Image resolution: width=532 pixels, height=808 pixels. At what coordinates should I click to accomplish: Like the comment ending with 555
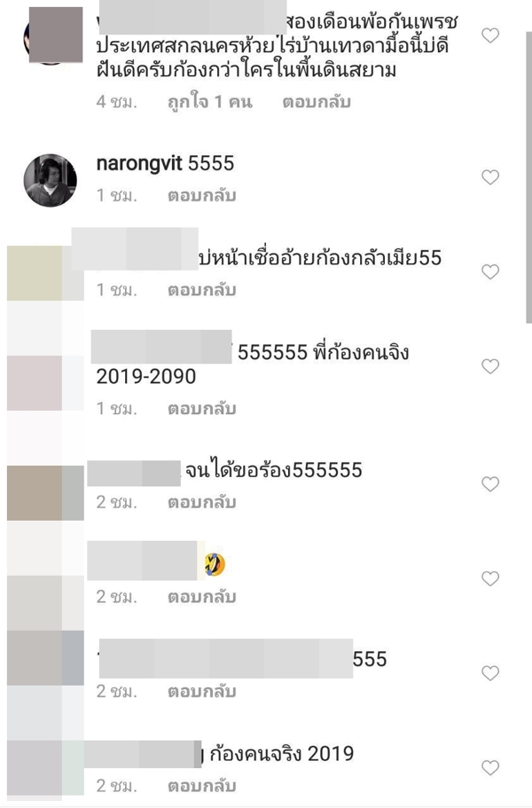[490, 673]
